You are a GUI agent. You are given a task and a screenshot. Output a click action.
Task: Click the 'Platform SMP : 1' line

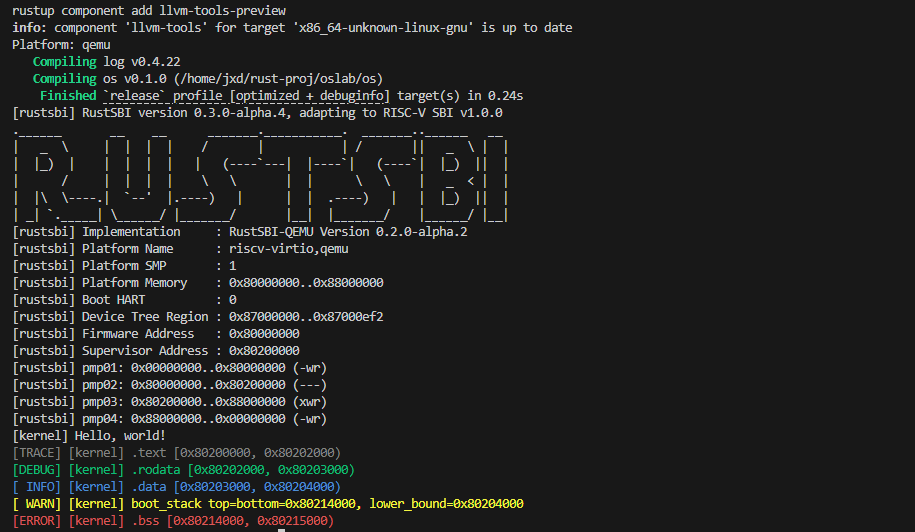tap(124, 265)
